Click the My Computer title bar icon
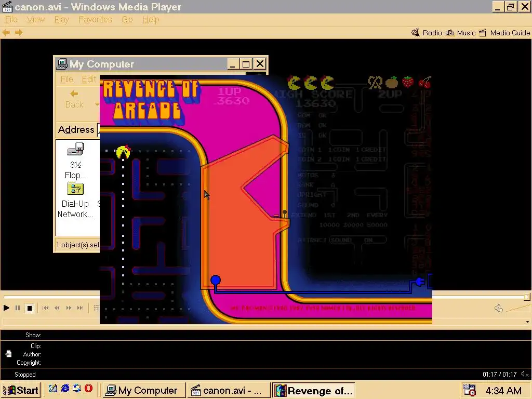Image resolution: width=532 pixels, height=399 pixels. (x=62, y=64)
